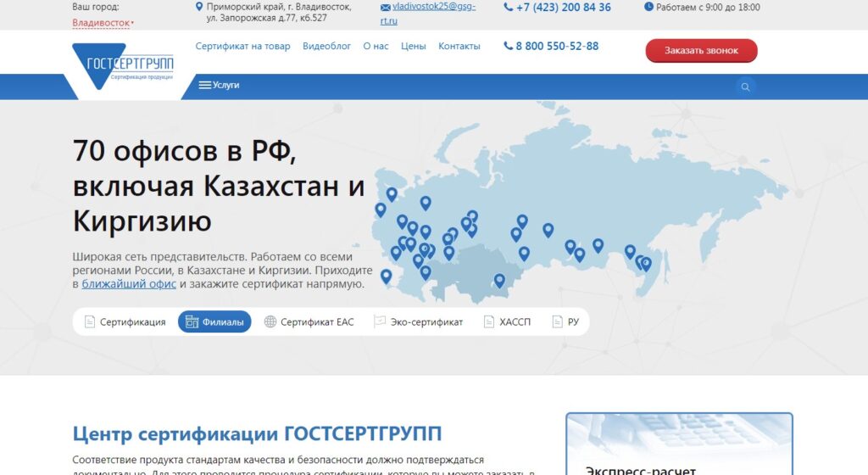Viewport: 868px width, 475px height.
Task: Open the Контакты menu item
Action: 459,46
